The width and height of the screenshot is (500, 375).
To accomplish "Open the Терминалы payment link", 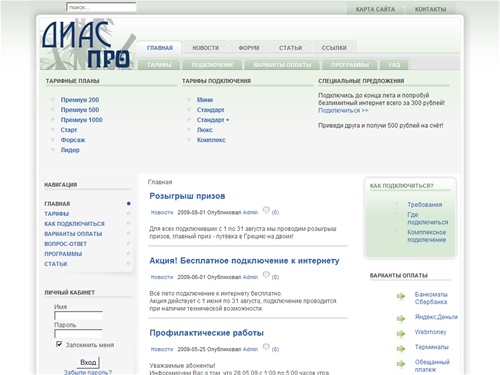I will [432, 347].
